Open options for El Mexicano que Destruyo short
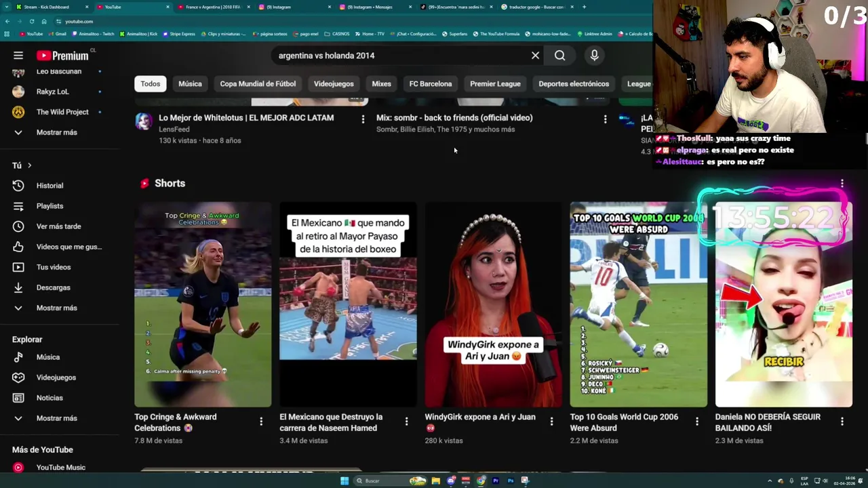 406,422
